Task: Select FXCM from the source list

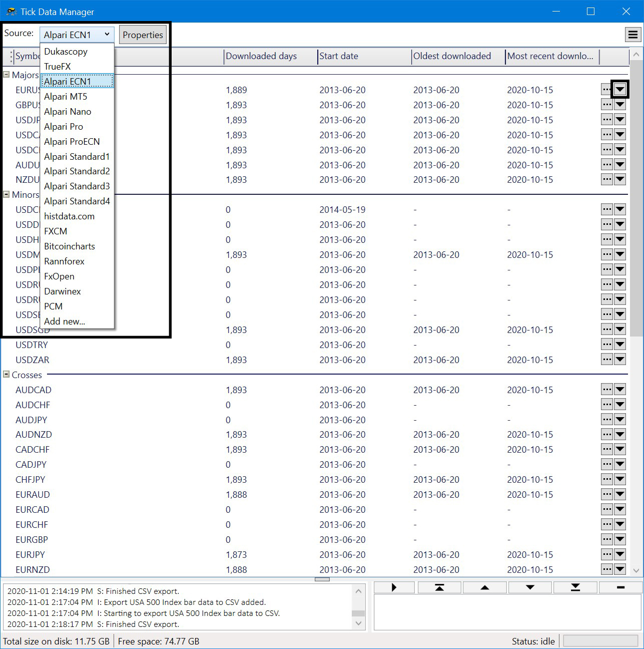Action: (x=78, y=231)
